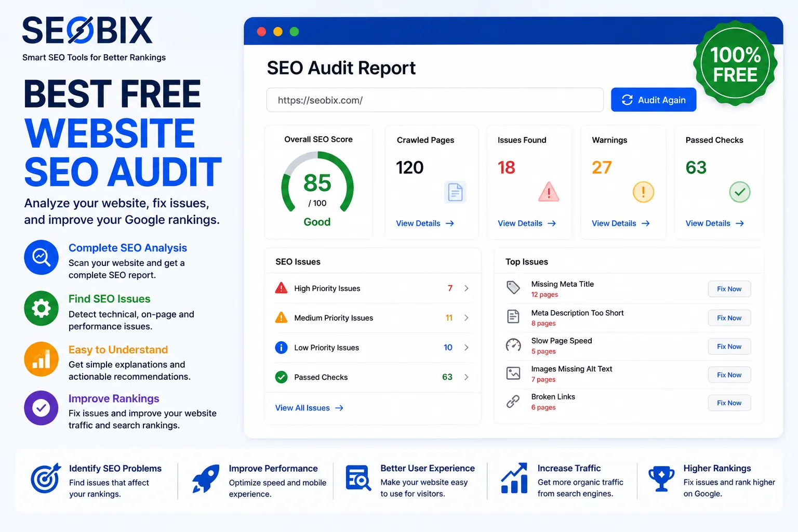
Task: Click Fix Now for Images Missing Alt Text
Action: (729, 375)
